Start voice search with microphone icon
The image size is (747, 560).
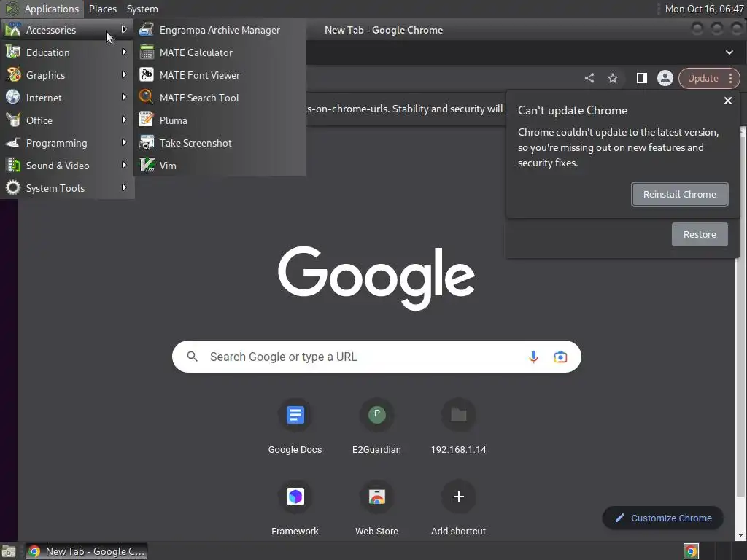pyautogui.click(x=533, y=357)
